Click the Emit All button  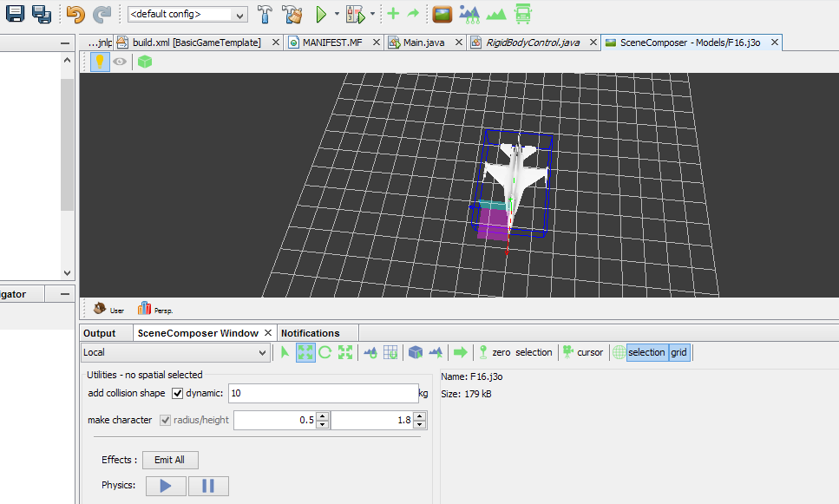click(x=170, y=460)
